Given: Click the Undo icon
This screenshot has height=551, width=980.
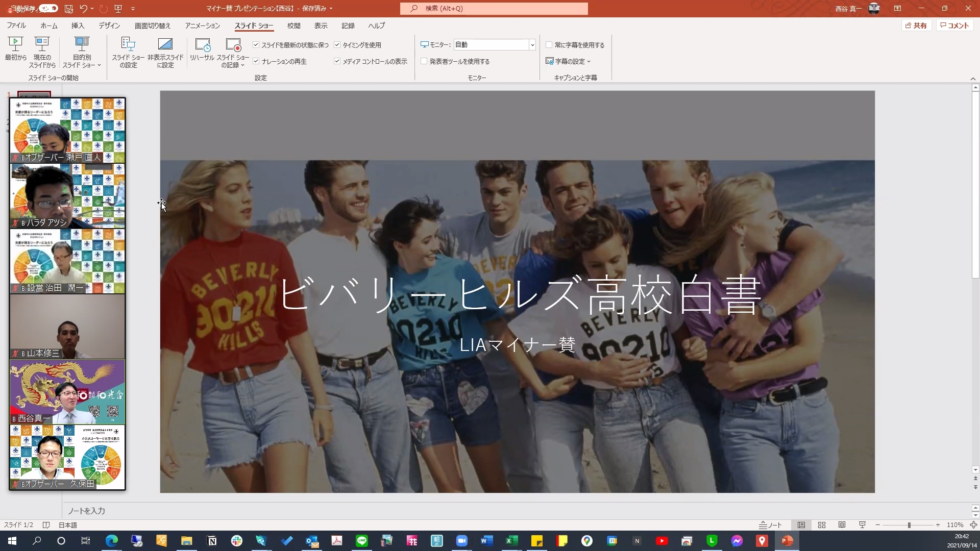Looking at the screenshot, I should click(83, 9).
